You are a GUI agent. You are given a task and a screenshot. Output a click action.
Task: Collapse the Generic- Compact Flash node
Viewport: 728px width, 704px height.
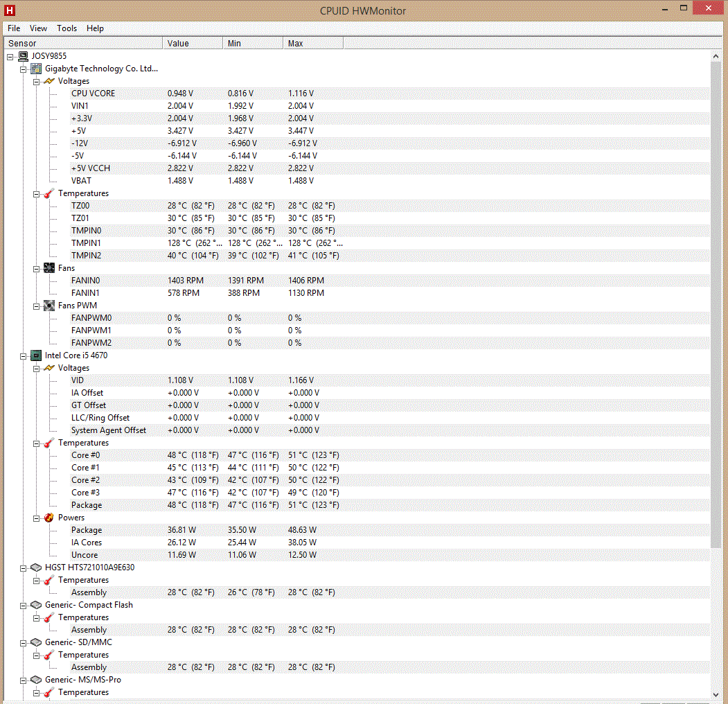tap(24, 606)
